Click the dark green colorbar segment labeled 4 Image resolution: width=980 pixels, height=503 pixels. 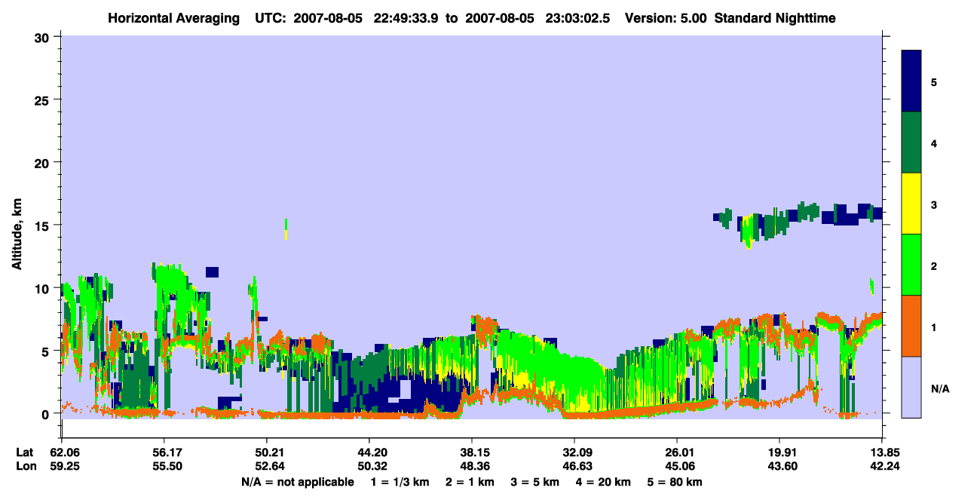pos(911,143)
